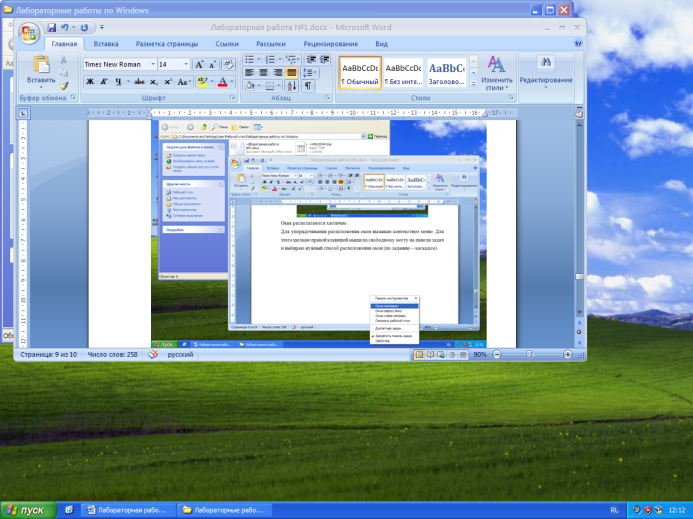
Task: Open the Office button menu
Action: tap(29, 33)
